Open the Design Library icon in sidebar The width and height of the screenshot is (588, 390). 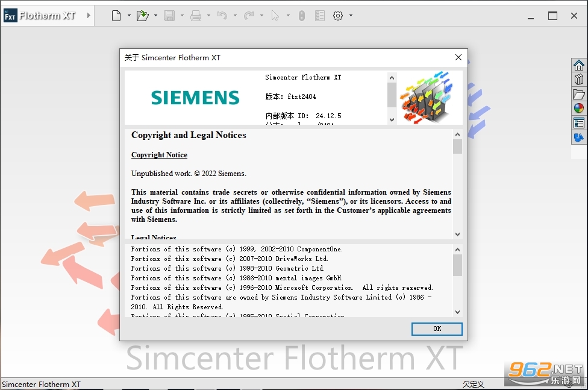(x=578, y=80)
